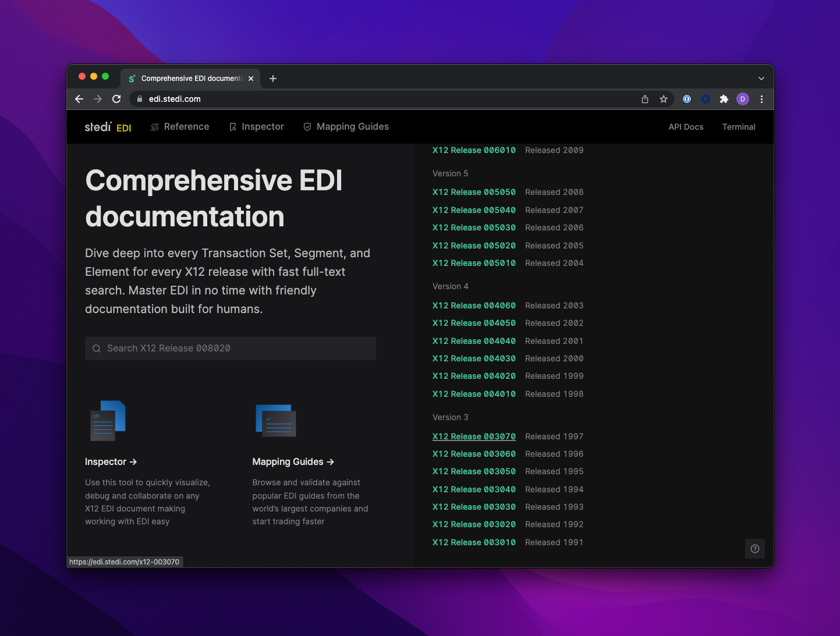The height and width of the screenshot is (636, 840).
Task: Open X12 Release 003050
Action: tap(474, 471)
